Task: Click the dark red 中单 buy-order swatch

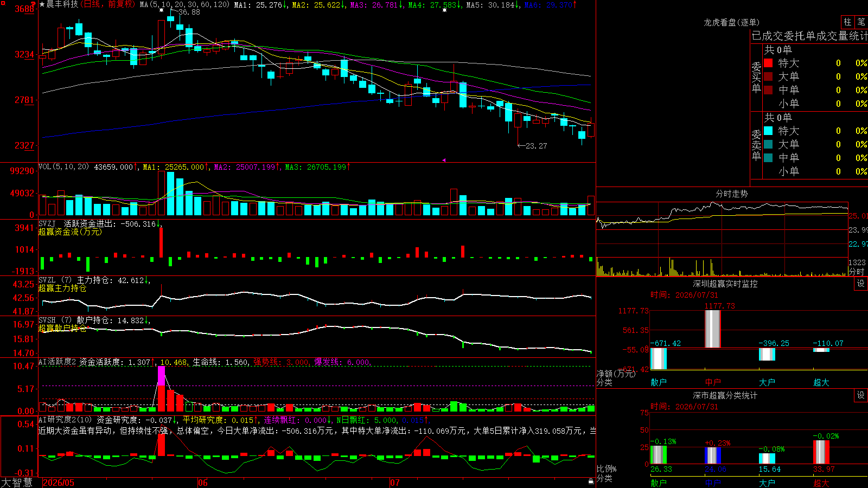Action: 768,90
